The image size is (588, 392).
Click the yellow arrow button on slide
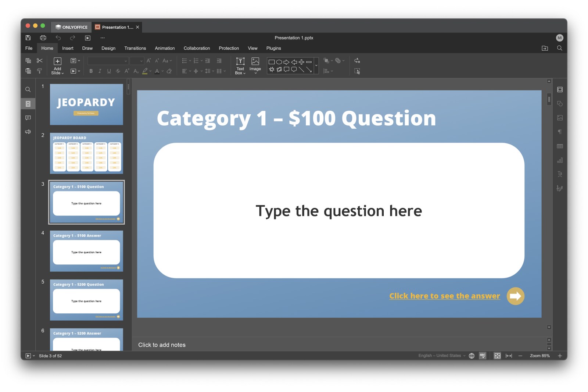pyautogui.click(x=515, y=296)
